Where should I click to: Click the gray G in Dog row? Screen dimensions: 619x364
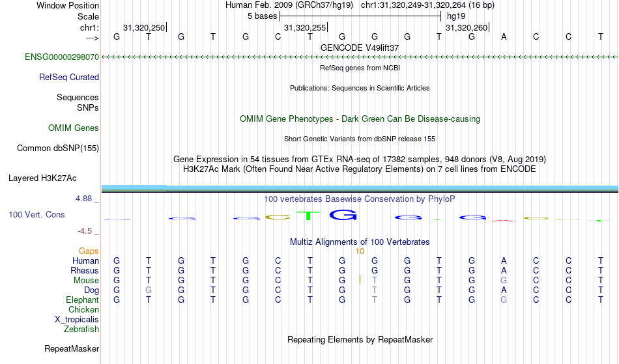pyautogui.click(x=149, y=290)
